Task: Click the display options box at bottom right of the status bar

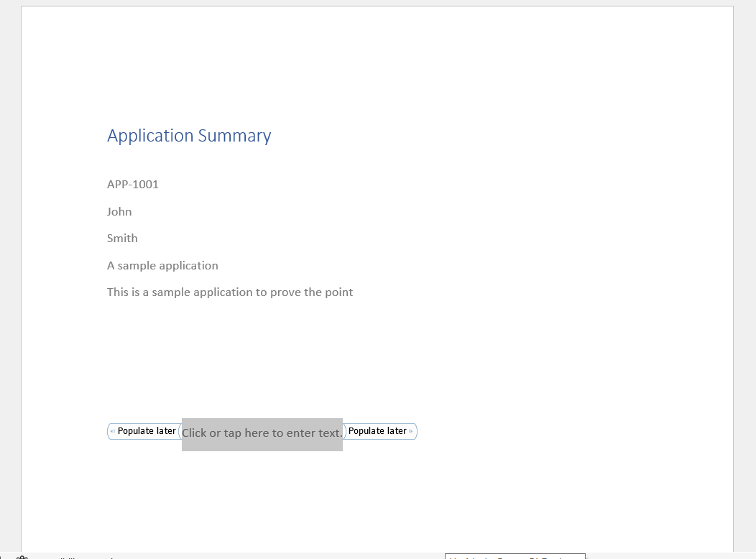Action: 515,557
